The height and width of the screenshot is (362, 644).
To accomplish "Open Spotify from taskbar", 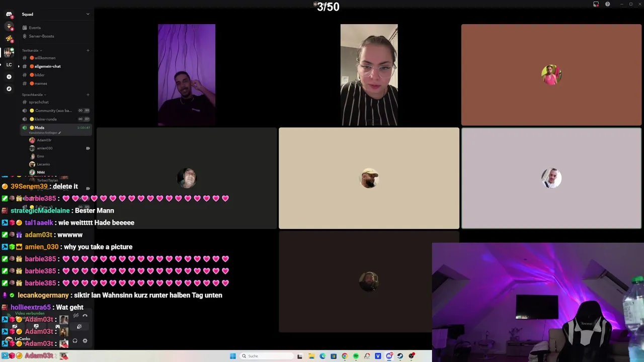I will coord(356,356).
